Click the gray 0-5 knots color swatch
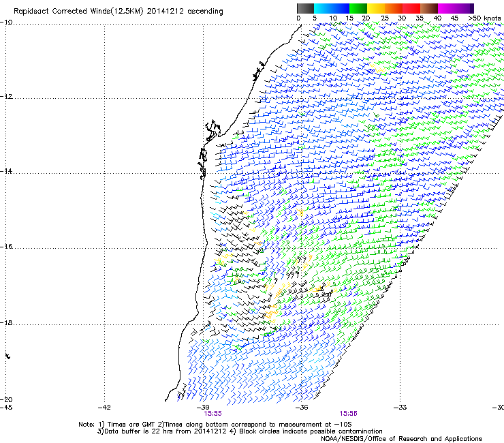 305,8
